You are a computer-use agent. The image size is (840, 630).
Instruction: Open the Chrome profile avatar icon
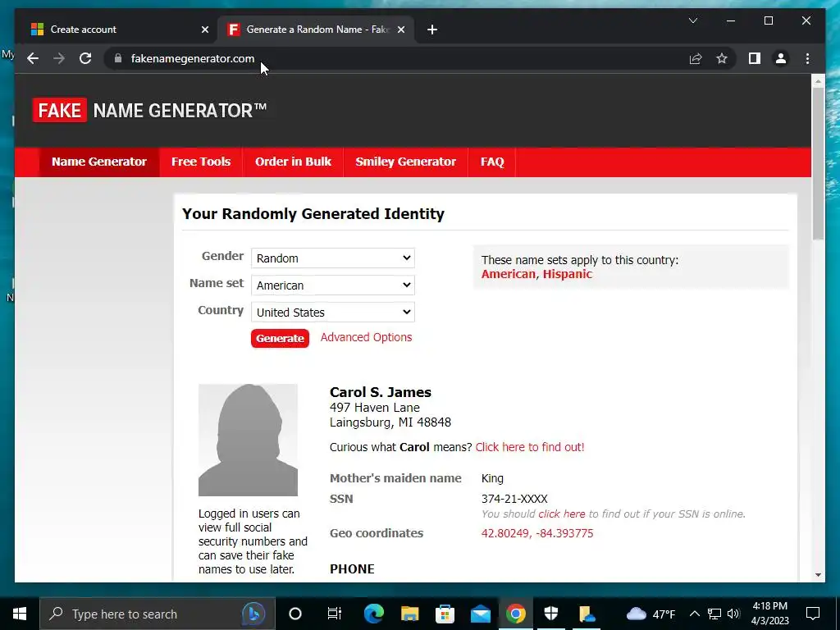[x=781, y=58]
